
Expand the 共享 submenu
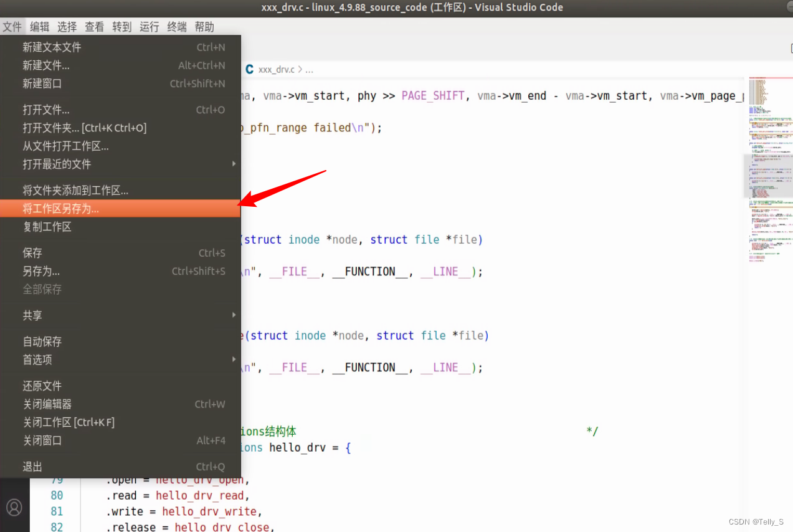click(x=120, y=315)
